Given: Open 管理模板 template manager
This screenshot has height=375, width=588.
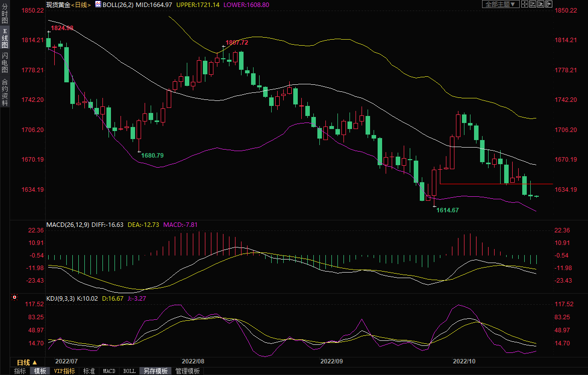Looking at the screenshot, I should (x=187, y=371).
